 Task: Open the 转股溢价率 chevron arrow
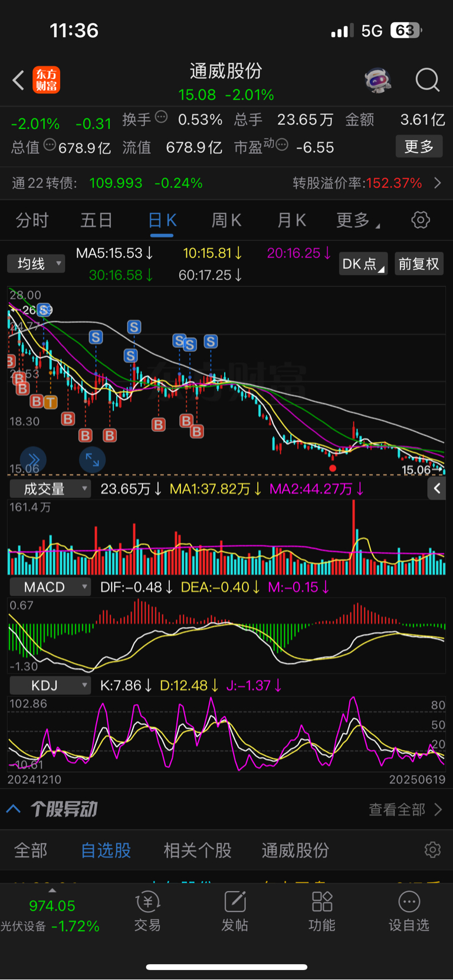pos(438,183)
